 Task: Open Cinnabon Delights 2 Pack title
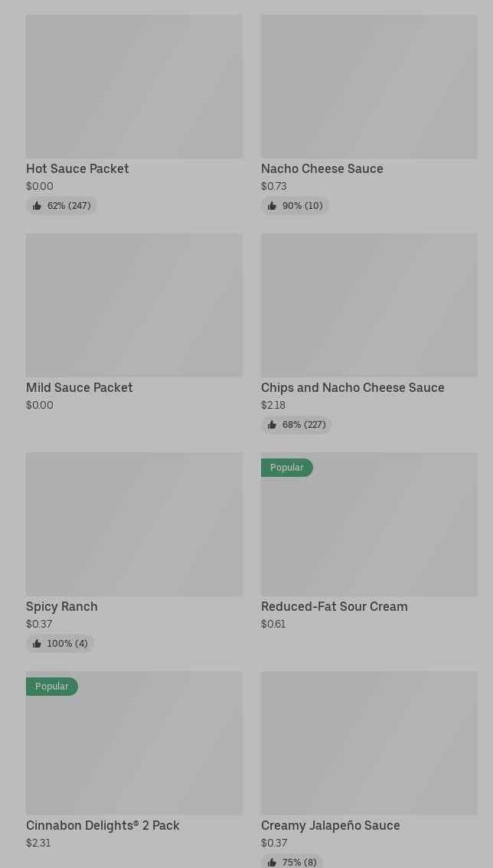[103, 825]
